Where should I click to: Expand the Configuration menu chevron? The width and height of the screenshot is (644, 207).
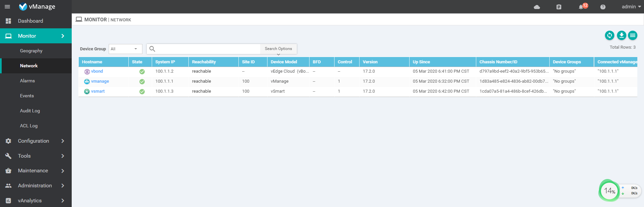63,141
